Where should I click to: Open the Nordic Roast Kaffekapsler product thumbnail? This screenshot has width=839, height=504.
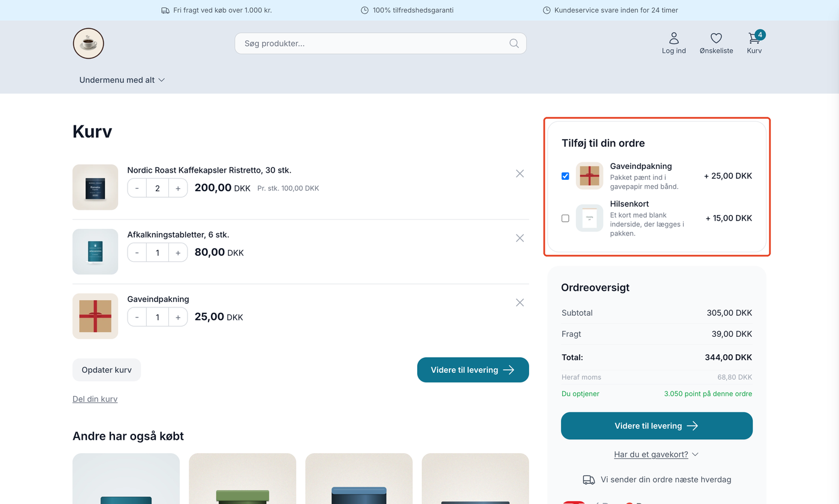[95, 187]
